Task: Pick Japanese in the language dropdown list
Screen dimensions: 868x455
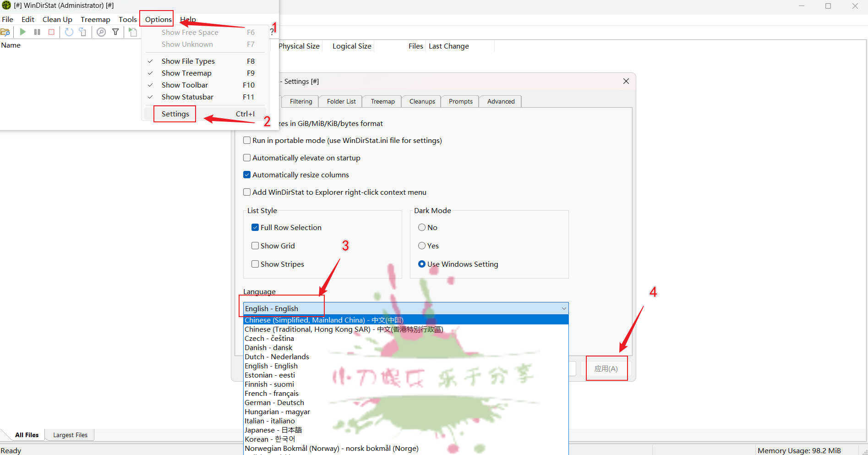Action: click(x=273, y=430)
